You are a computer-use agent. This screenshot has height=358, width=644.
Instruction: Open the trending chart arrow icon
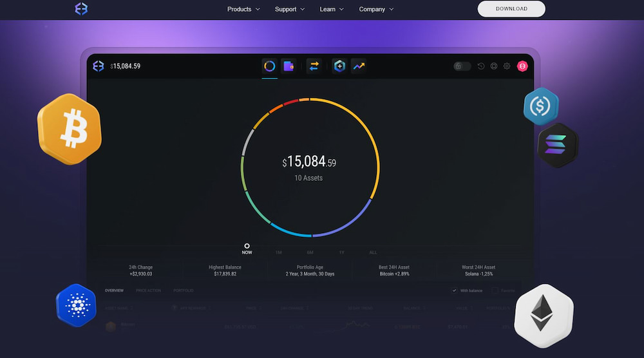(358, 66)
